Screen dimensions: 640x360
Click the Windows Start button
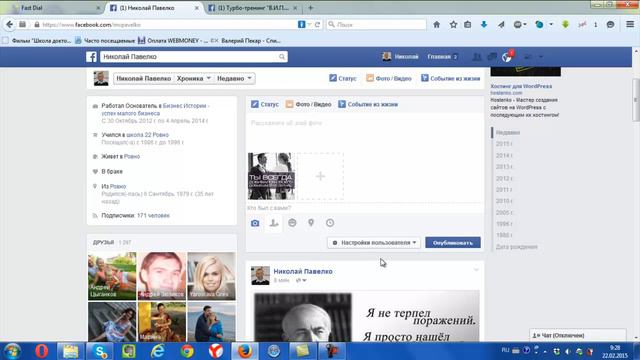pyautogui.click(x=12, y=351)
